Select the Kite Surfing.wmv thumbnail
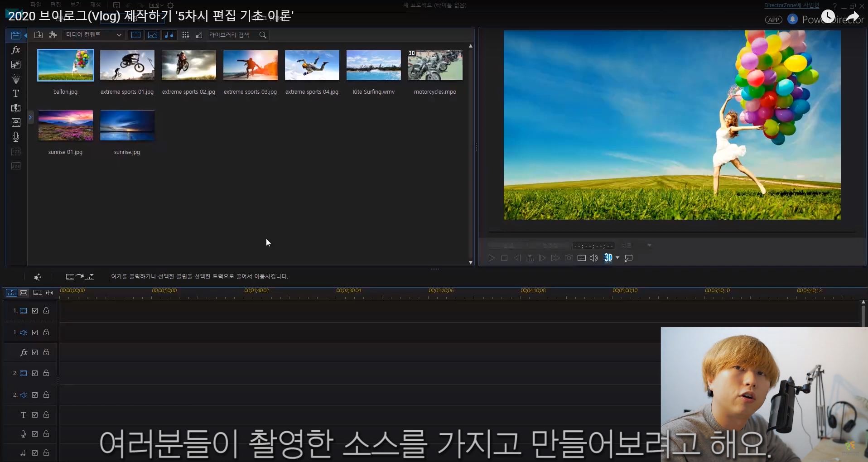The width and height of the screenshot is (868, 462). click(x=373, y=66)
